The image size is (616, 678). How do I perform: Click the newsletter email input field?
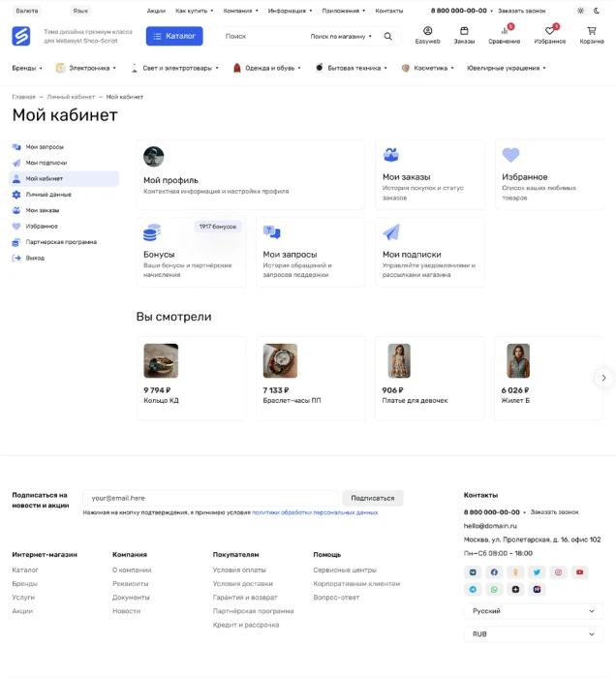(210, 498)
